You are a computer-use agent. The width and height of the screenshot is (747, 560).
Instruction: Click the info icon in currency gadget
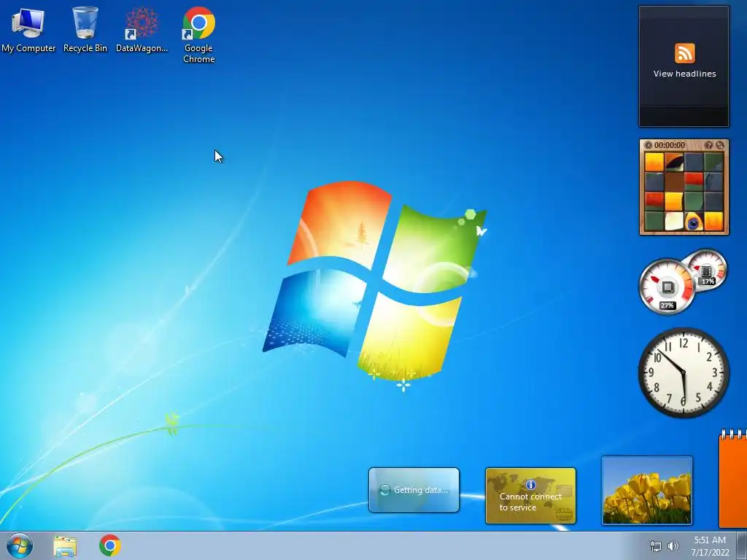(x=531, y=485)
